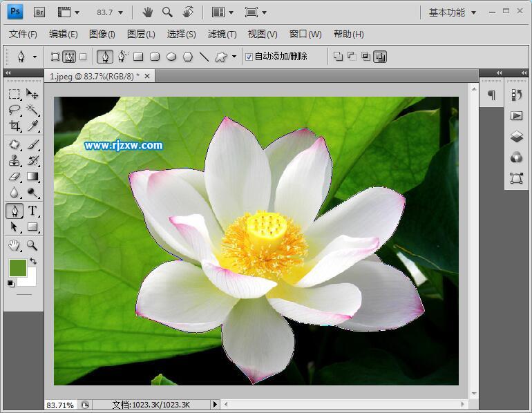This screenshot has width=532, height=413.
Task: Click the 83.71% zoom field in status bar
Action: (x=60, y=405)
